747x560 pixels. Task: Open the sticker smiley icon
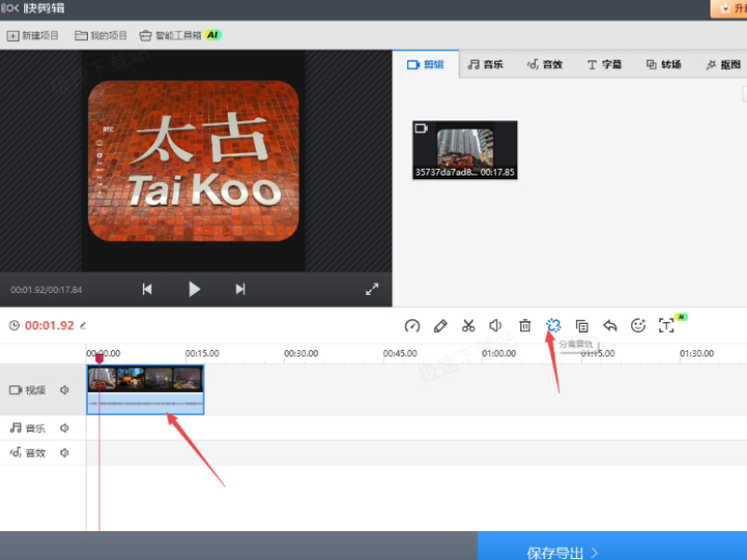(638, 326)
